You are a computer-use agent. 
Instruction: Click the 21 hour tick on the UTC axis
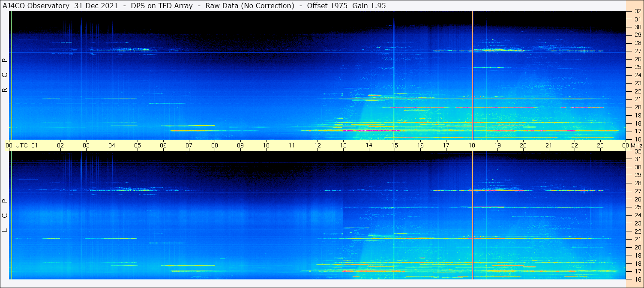coord(549,145)
